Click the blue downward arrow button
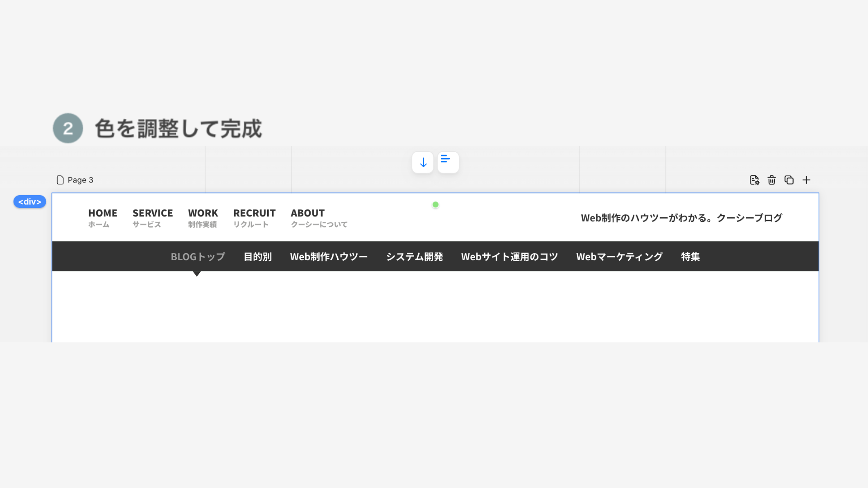The height and width of the screenshot is (488, 868). (x=423, y=162)
